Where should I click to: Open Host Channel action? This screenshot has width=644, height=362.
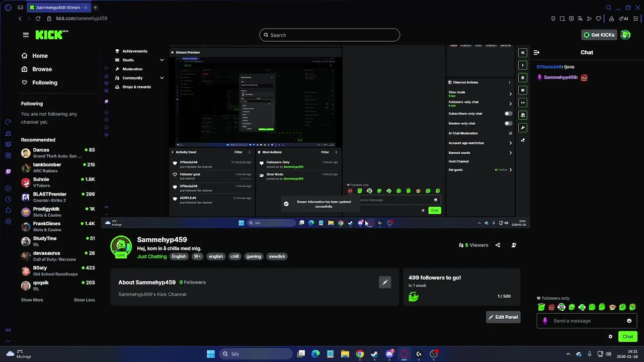tap(459, 161)
